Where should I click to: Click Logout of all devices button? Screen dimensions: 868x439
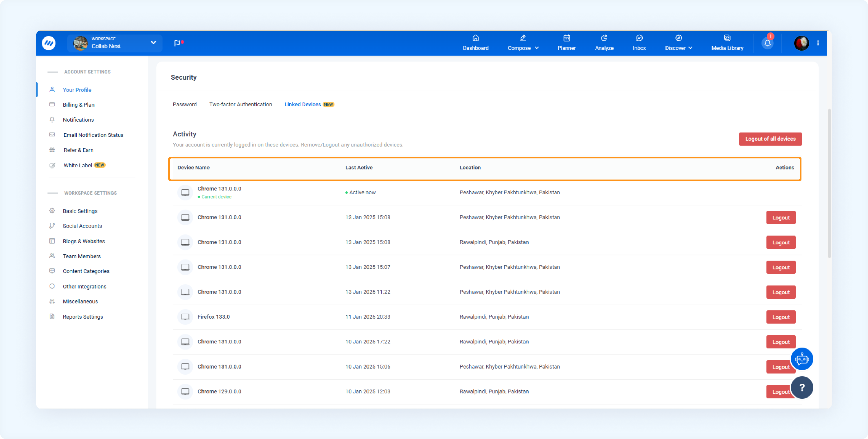coord(770,139)
